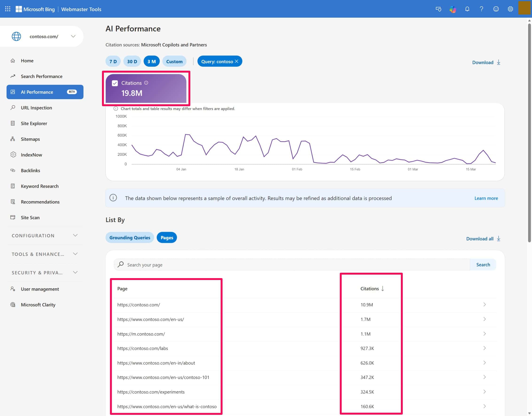This screenshot has height=416, width=532.
Task: Open notifications bell icon
Action: 467,9
